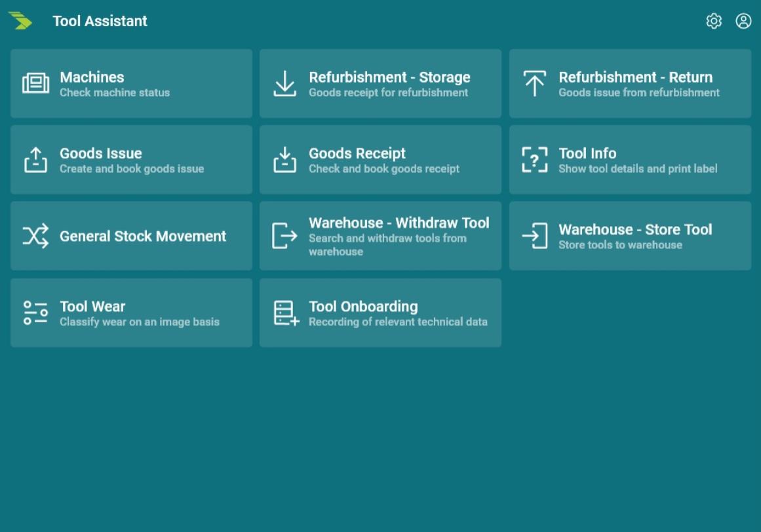Click the Tool Onboarding database icon
Viewport: 761px width, 532px height.
point(286,312)
